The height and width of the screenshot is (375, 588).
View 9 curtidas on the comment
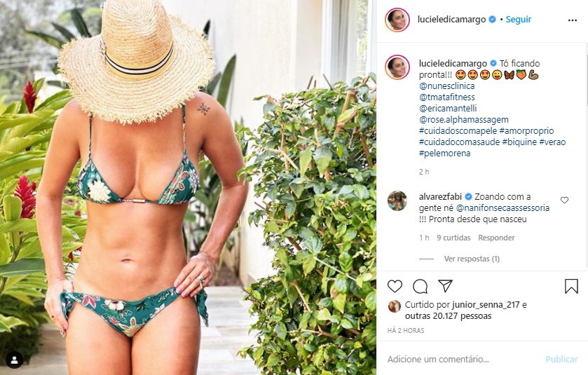coord(453,238)
